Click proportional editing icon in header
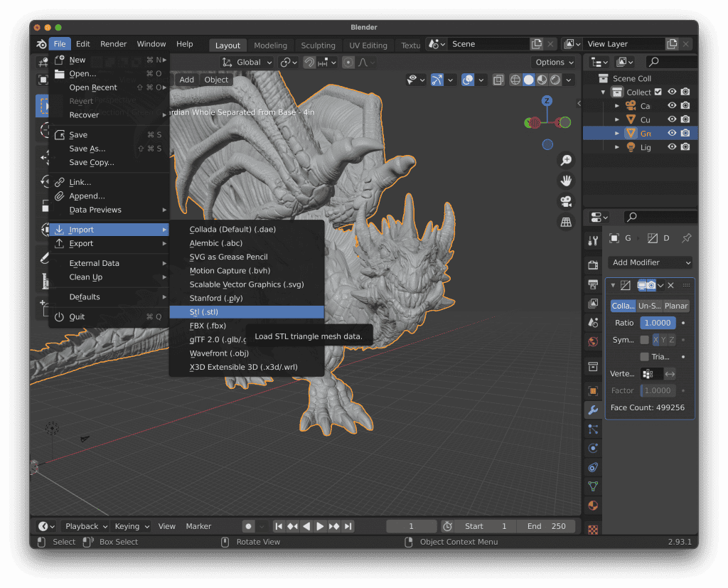This screenshot has height=588, width=728. [x=348, y=63]
